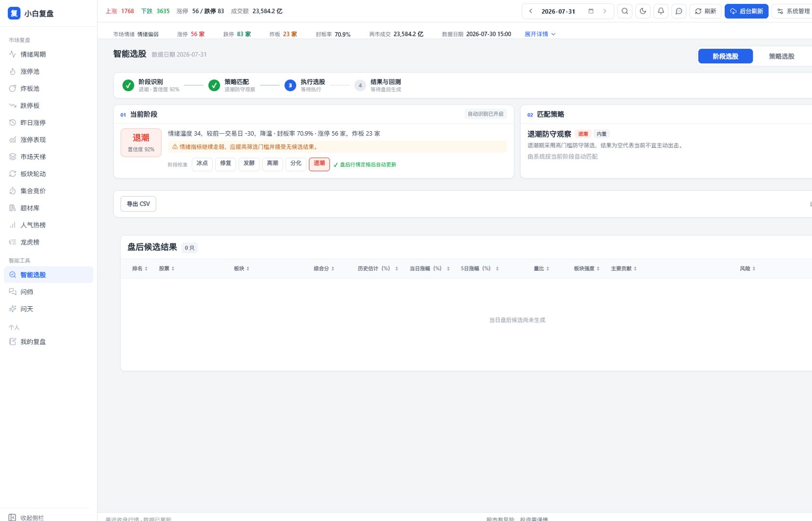Viewport: 812px width, 521px height.
Task: Switch to the 策略选股 tab
Action: point(782,56)
